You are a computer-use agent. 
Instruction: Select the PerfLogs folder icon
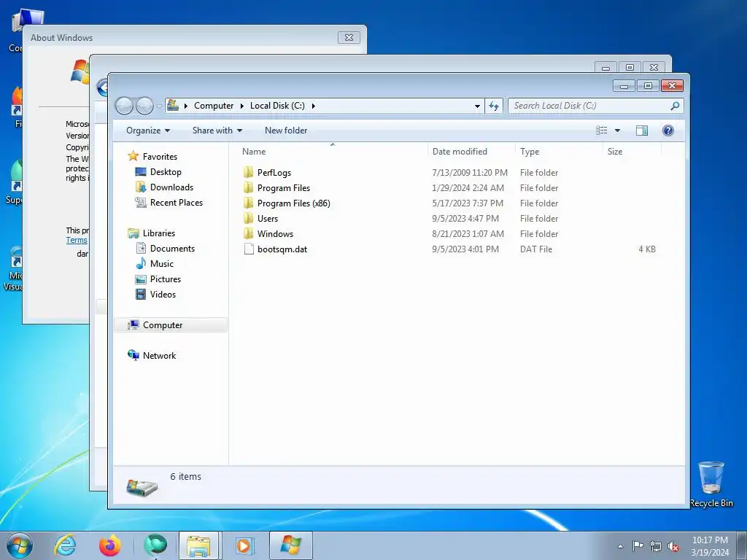coord(249,172)
